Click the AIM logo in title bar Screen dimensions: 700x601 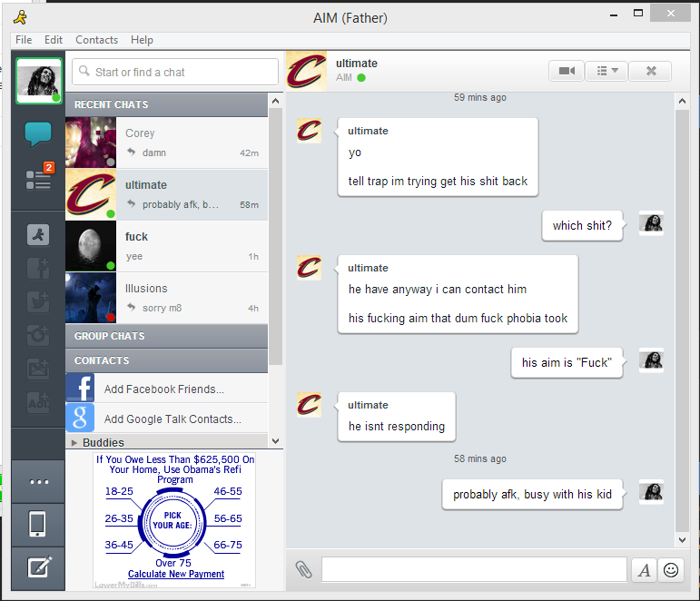coord(21,17)
